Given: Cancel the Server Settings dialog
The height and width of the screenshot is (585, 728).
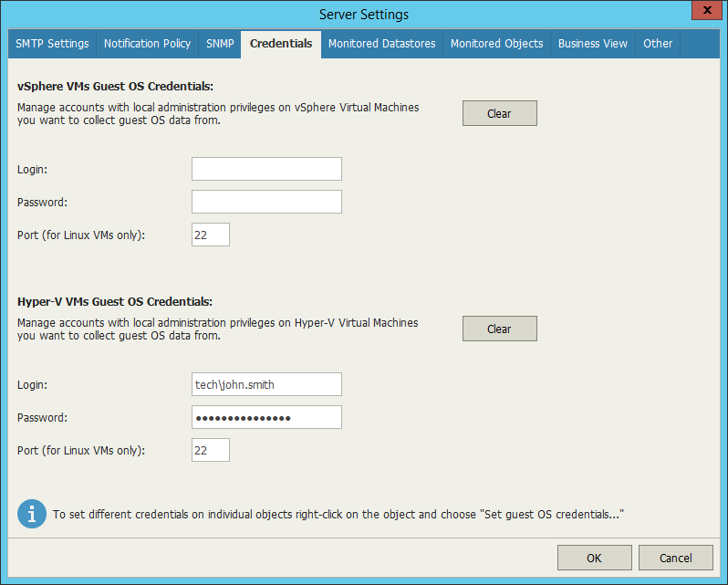Looking at the screenshot, I should [x=675, y=558].
